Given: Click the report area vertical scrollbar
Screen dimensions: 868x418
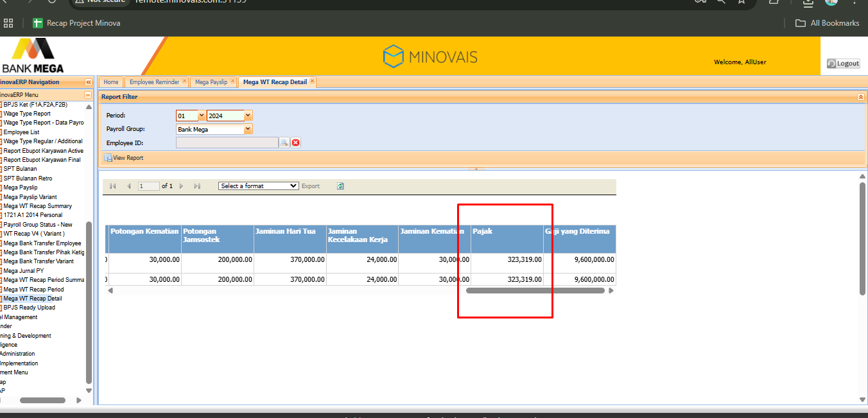Looking at the screenshot, I should coord(862,239).
